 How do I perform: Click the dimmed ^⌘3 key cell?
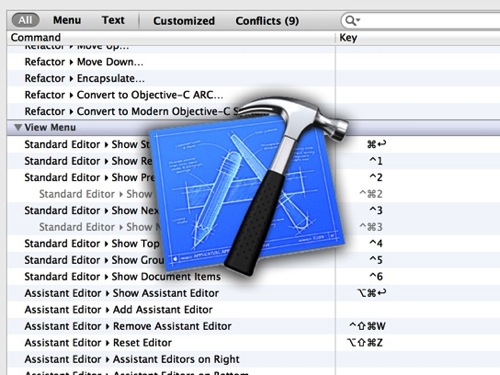click(371, 227)
